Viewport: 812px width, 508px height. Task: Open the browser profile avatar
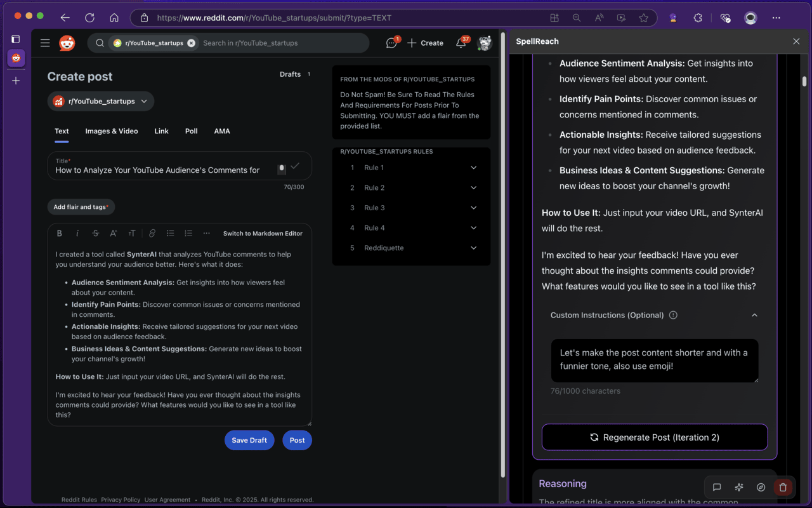pyautogui.click(x=750, y=18)
